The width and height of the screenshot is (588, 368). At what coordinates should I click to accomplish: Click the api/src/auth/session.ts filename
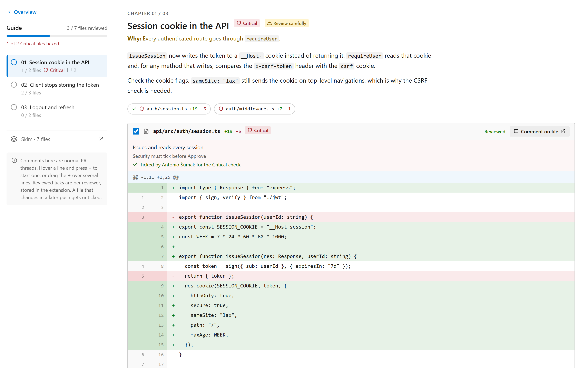point(187,131)
